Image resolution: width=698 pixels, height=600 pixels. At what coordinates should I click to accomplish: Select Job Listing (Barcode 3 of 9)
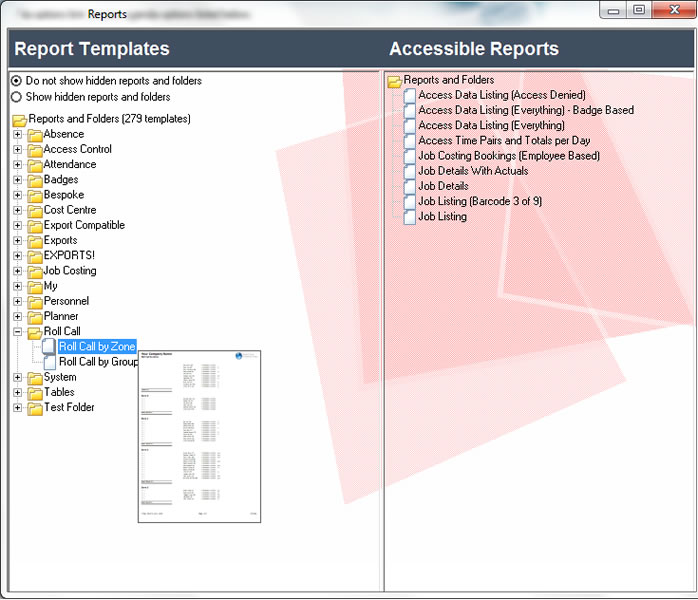click(480, 201)
